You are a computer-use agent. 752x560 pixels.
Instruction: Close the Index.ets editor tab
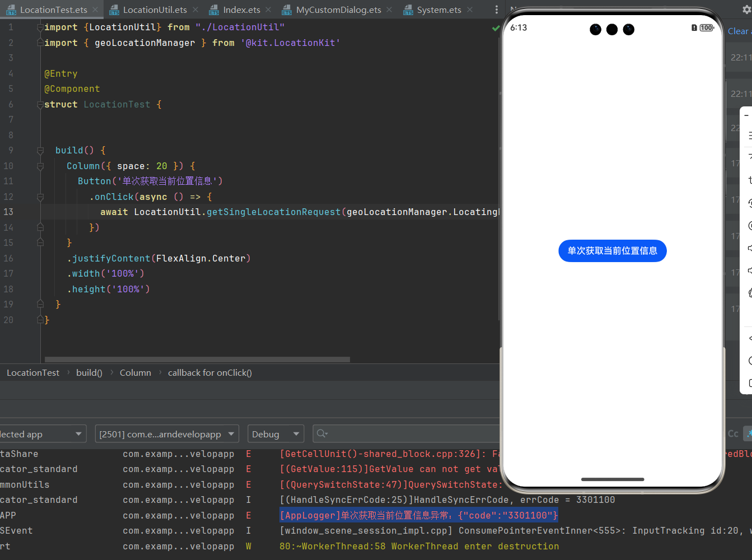coord(269,10)
